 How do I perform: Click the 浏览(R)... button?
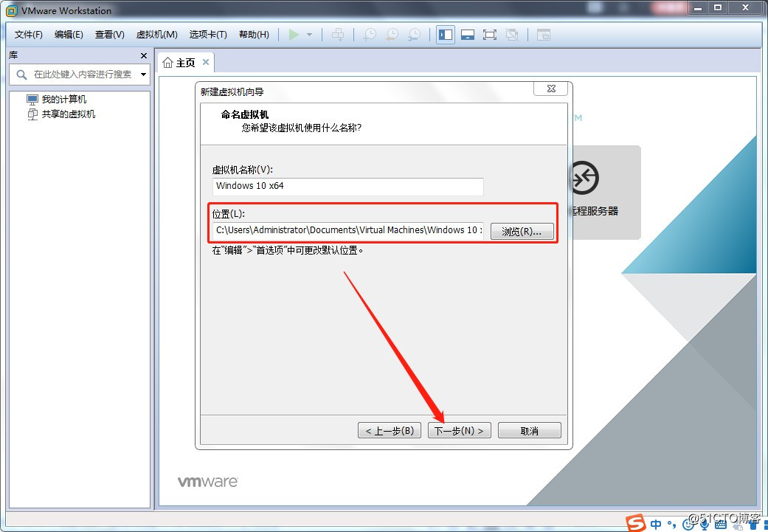(x=522, y=232)
